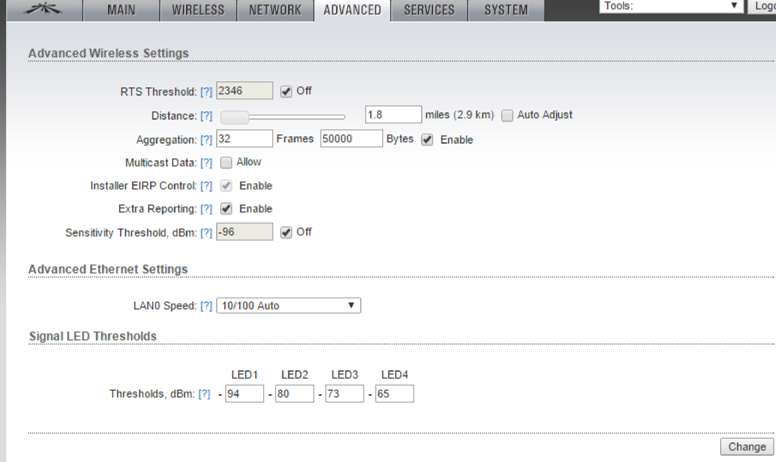Toggle the Extra Reporting Enable checkbox
This screenshot has height=462, width=776.
tap(226, 209)
